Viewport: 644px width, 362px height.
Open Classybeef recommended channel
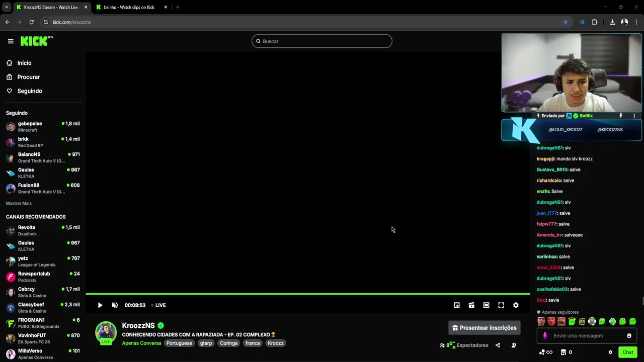[43, 307]
